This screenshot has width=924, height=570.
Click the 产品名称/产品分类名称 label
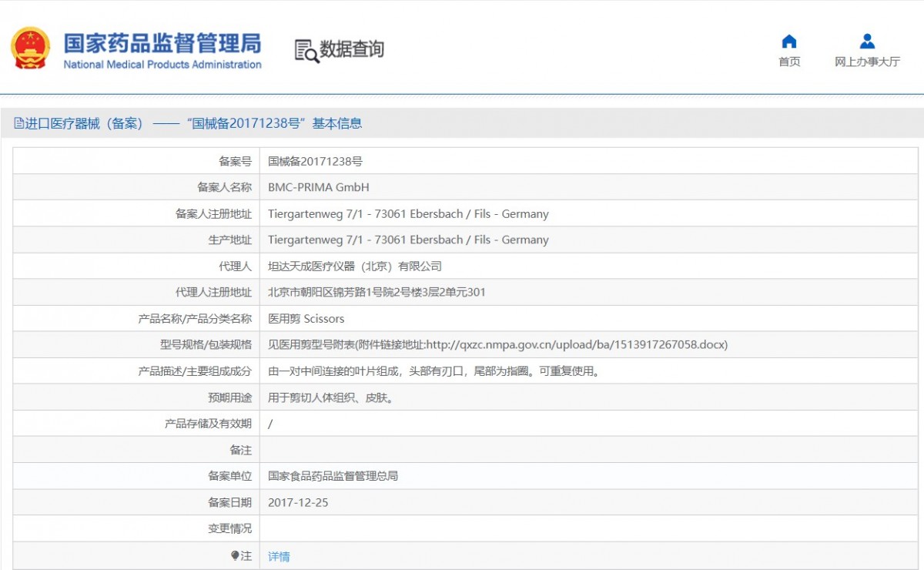pos(195,319)
